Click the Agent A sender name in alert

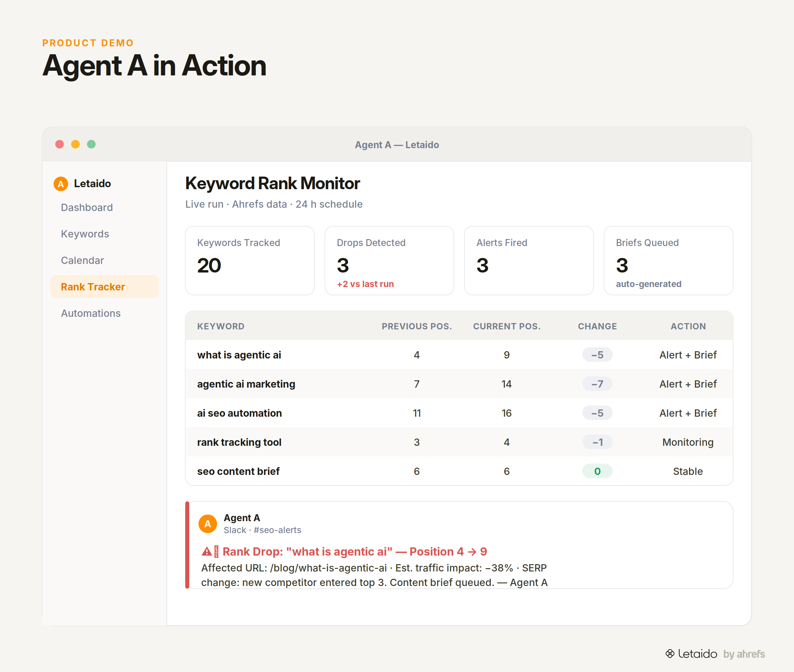point(242,518)
